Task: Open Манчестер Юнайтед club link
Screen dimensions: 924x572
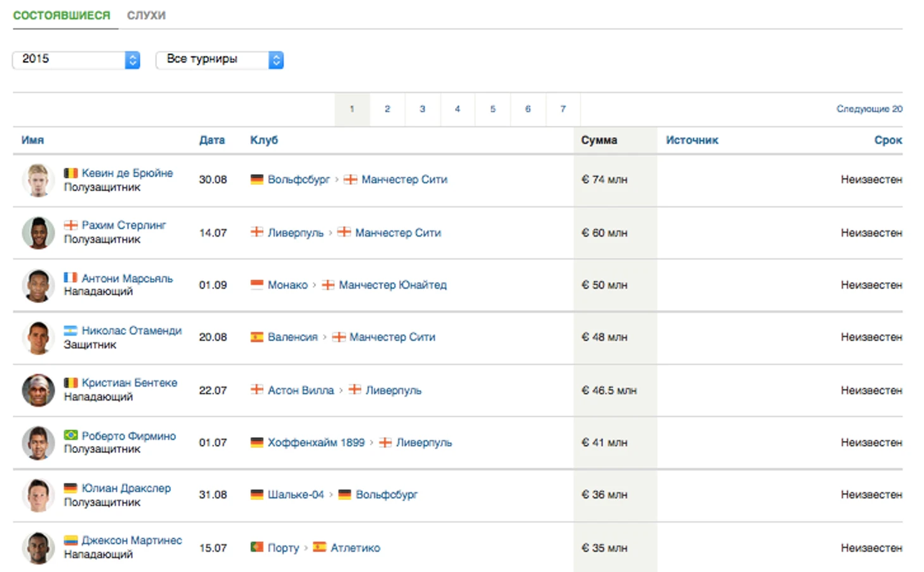Action: [393, 285]
